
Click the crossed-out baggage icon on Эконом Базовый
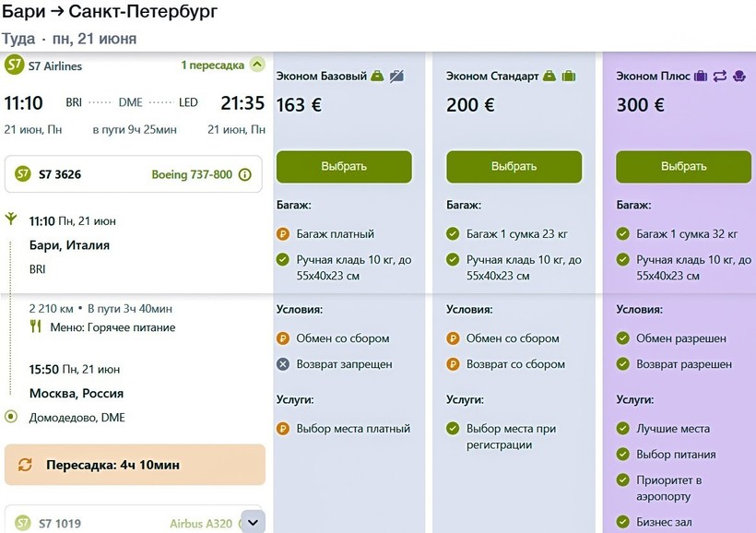(x=396, y=77)
